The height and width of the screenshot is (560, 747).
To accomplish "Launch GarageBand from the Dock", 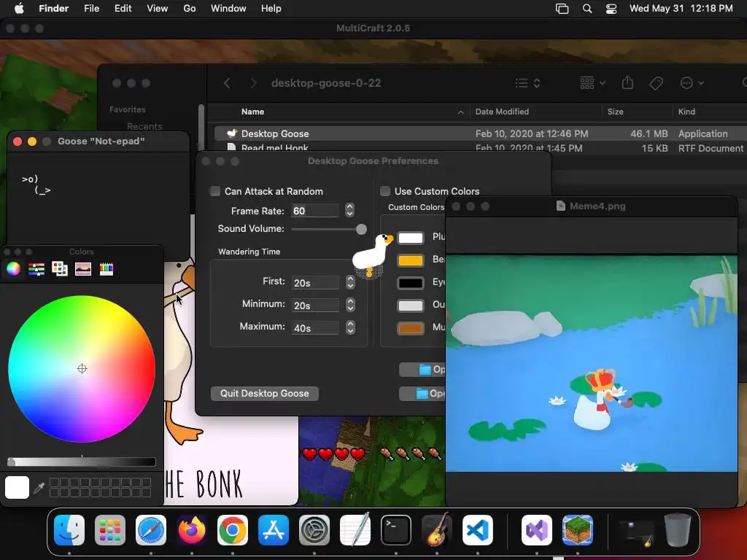I will point(437,530).
